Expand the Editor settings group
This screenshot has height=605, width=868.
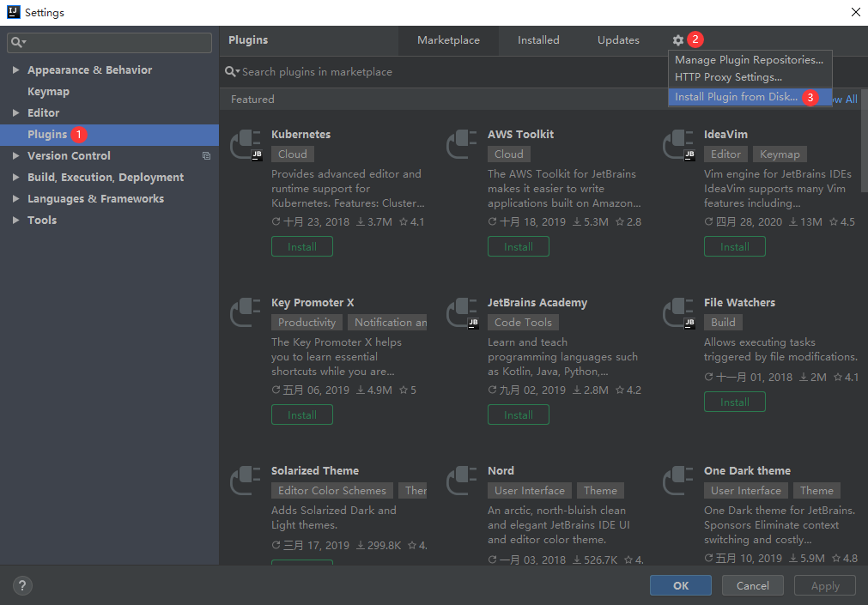[16, 113]
